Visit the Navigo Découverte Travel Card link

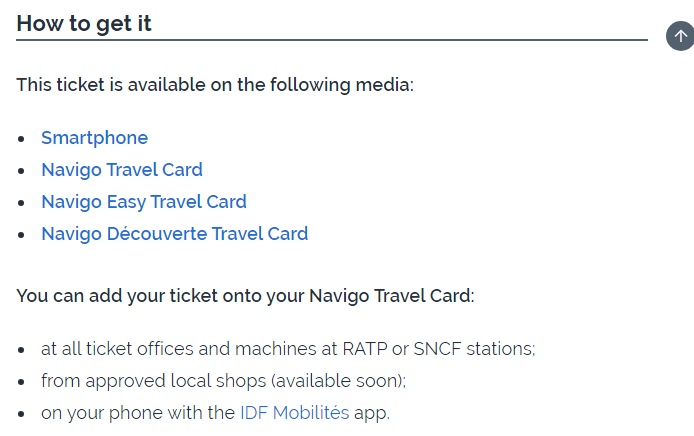[174, 234]
